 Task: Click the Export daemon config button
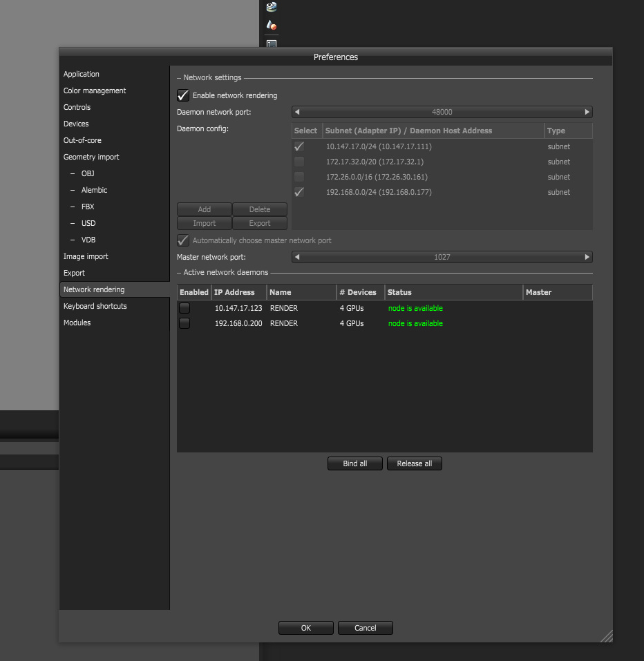[259, 223]
